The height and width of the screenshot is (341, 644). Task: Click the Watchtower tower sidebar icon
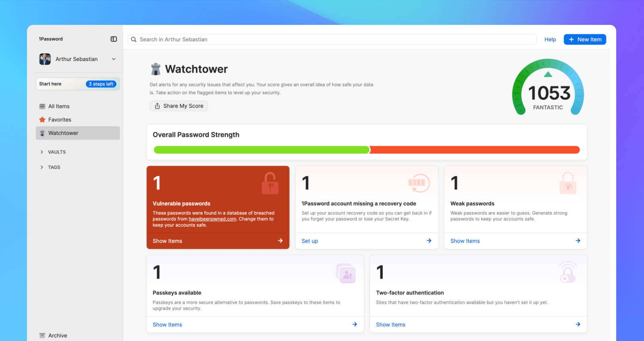click(42, 133)
